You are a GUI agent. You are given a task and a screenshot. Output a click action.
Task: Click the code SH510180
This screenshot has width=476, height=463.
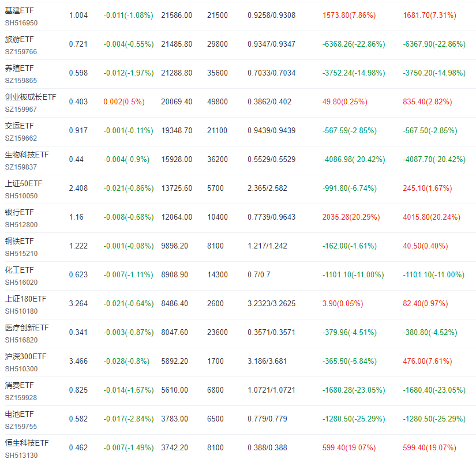pos(21,311)
